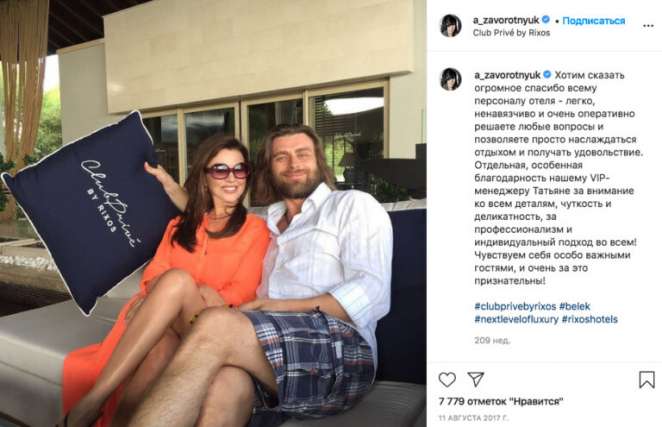The image size is (662, 427).
Task: Click the post photo of the couple
Action: pyautogui.click(x=213, y=213)
